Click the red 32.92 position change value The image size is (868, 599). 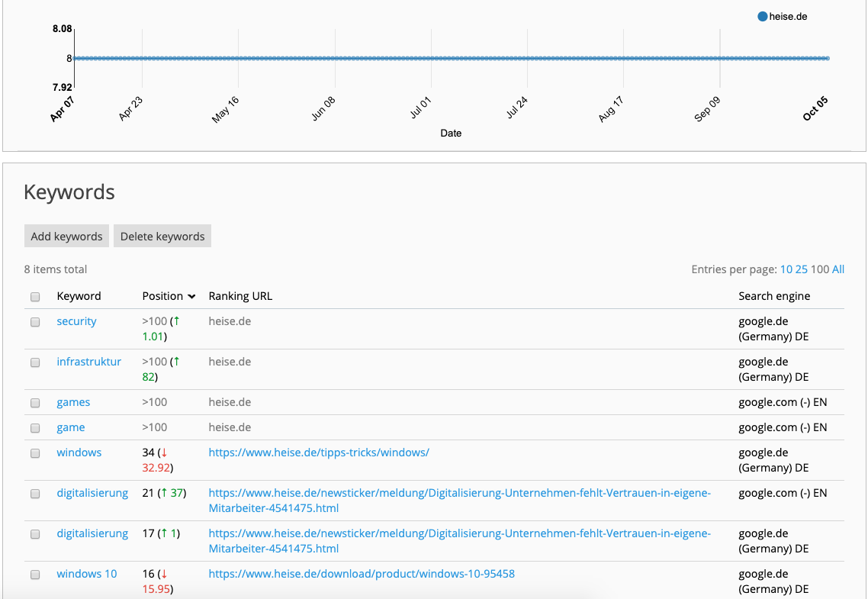pos(156,468)
